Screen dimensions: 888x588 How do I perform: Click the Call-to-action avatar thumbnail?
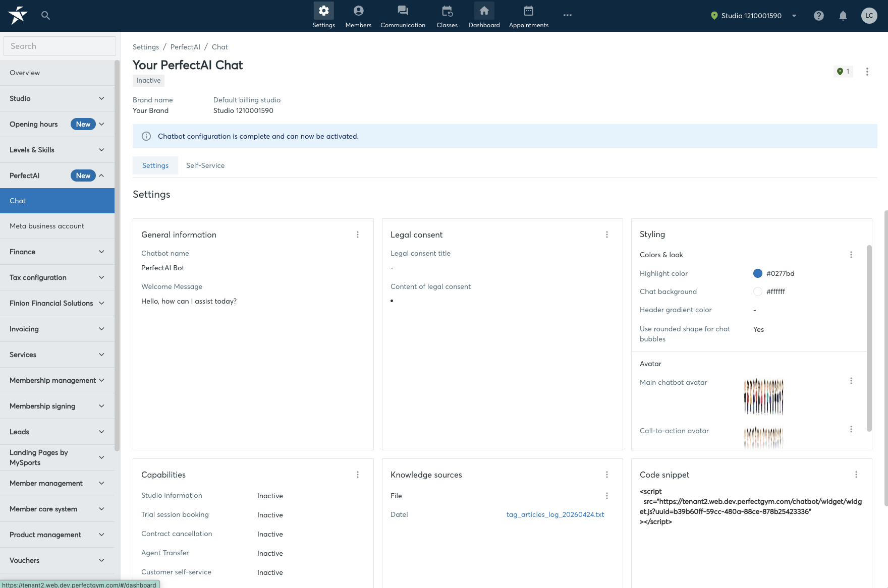[x=763, y=438]
